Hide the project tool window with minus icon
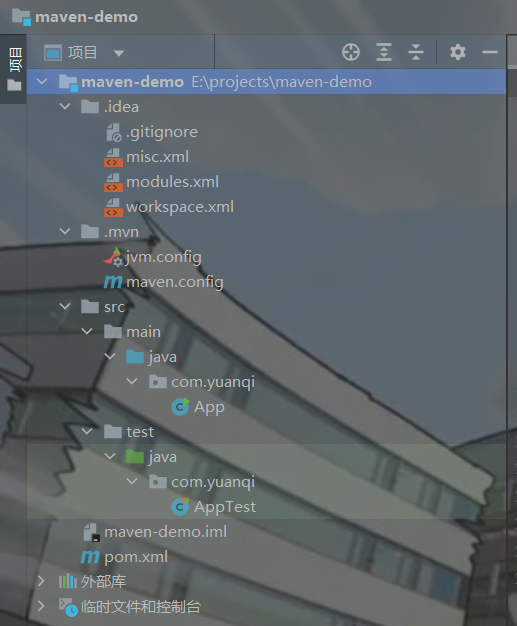Viewport: 517px width, 626px height. coord(489,52)
